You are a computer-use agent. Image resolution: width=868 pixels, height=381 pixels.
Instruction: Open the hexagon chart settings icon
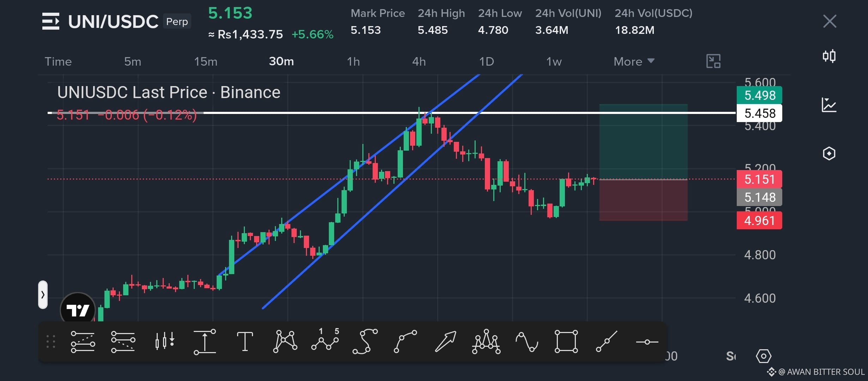coord(829,153)
